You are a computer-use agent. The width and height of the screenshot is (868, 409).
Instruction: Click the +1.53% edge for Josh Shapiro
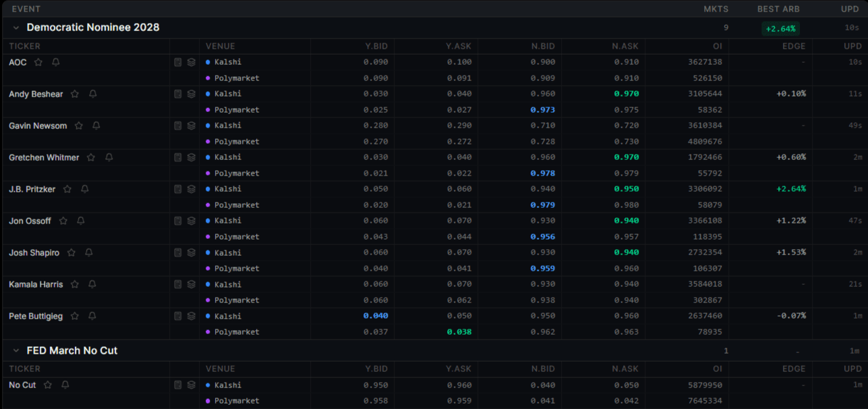pos(791,252)
